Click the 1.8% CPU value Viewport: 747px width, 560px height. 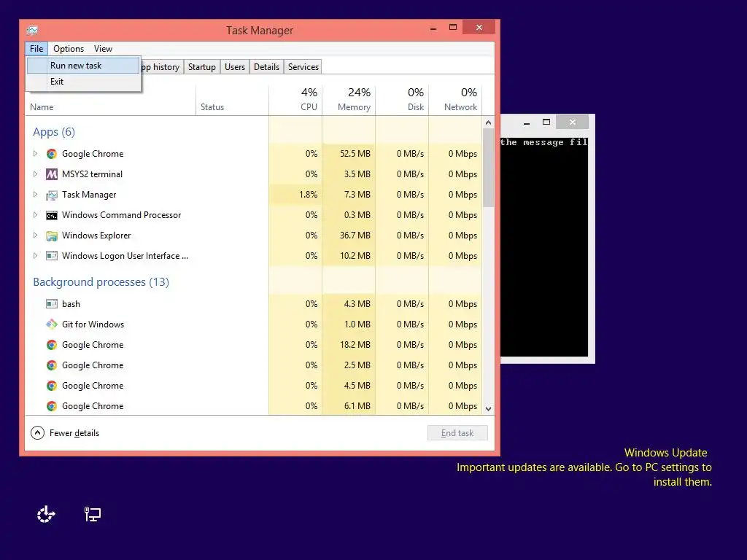(x=308, y=195)
